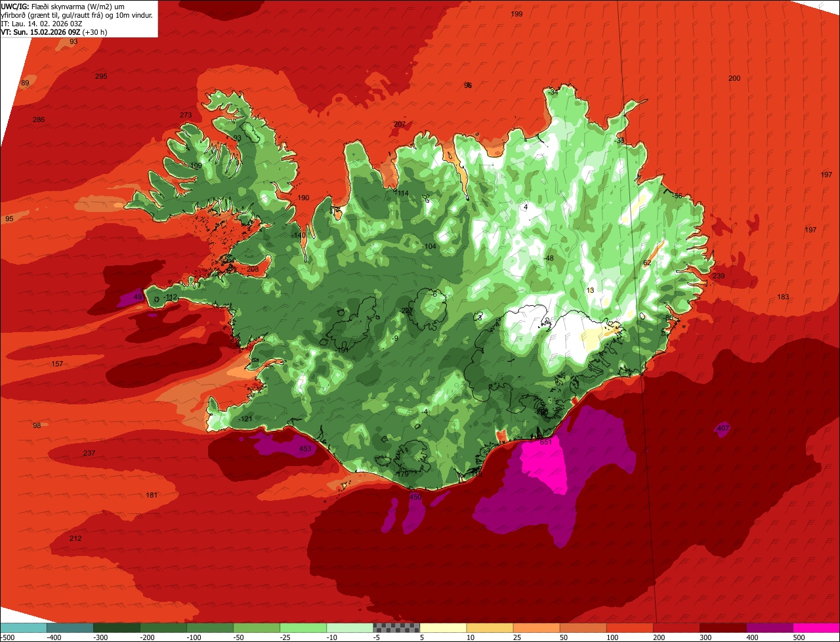The height and width of the screenshot is (642, 840).
Task: Click the 62 value in the east
Action: pos(647,263)
